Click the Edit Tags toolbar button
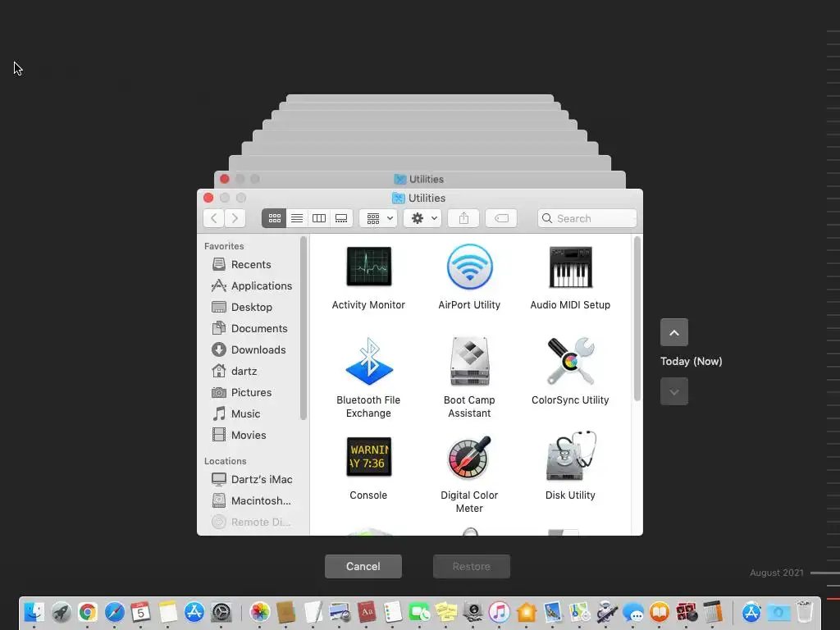Screen dimensions: 840x630 coord(501,218)
